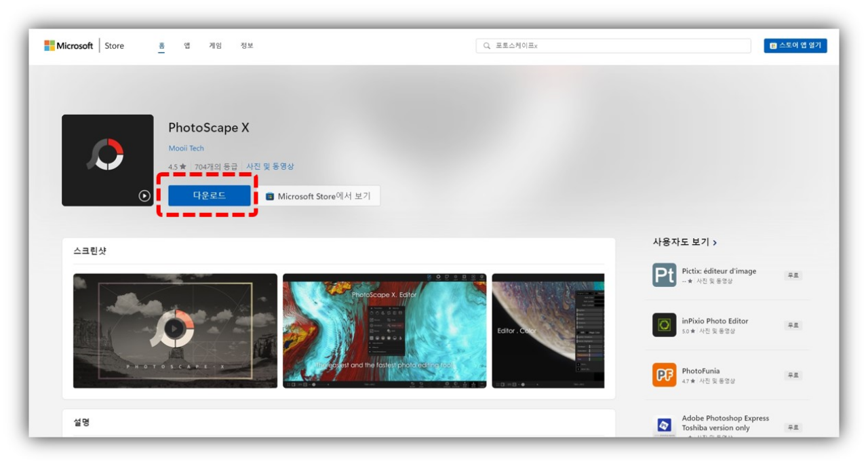
Task: Play the app trailer via play icon
Action: pyautogui.click(x=144, y=195)
